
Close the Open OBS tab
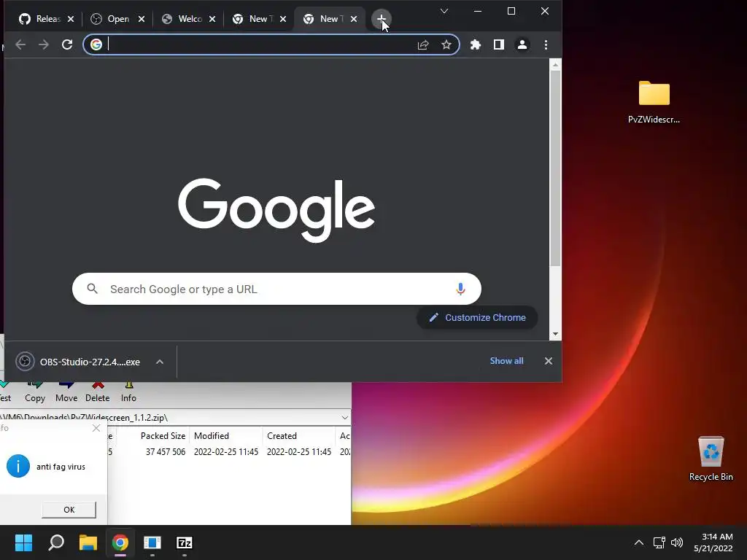[x=142, y=19]
